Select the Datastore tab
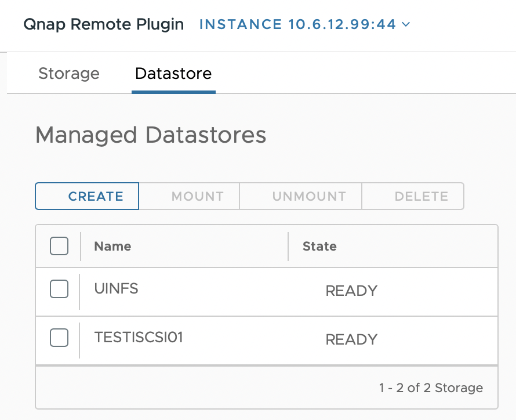The height and width of the screenshot is (420, 516). point(173,74)
